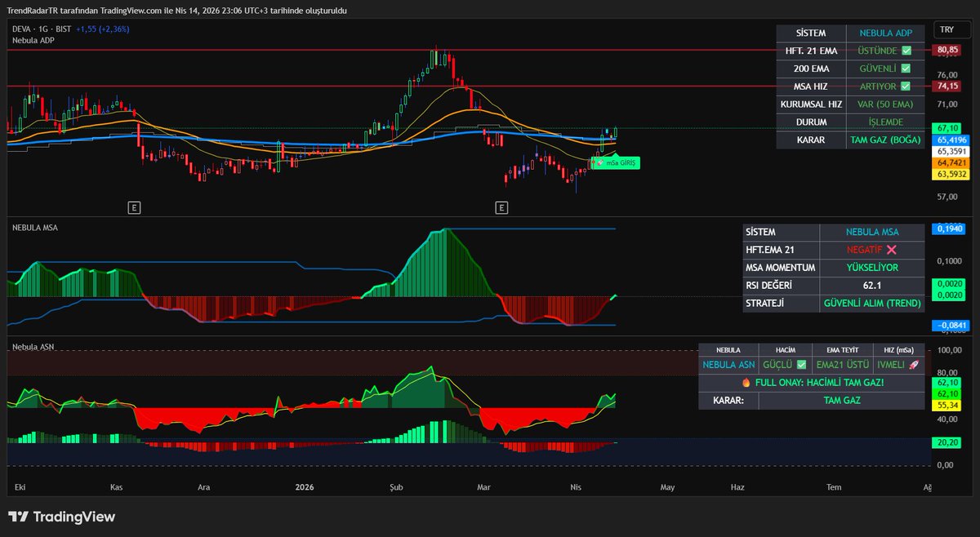Click the 20,20 green ASN label
The image size is (980, 537).
(x=947, y=442)
